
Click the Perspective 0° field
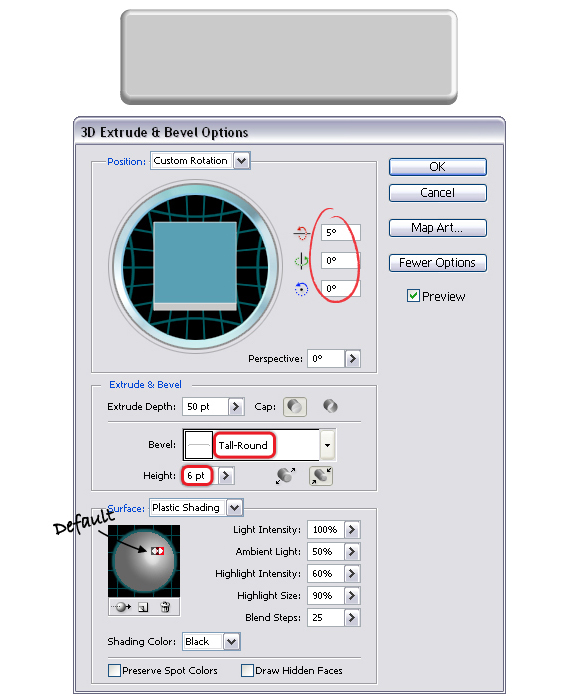[x=325, y=358]
